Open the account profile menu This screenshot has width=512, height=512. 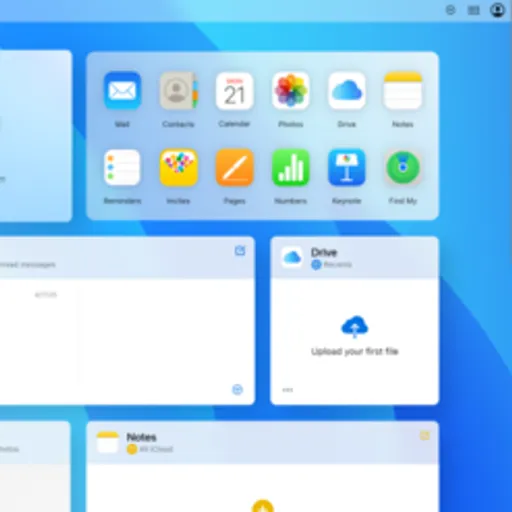point(497,10)
